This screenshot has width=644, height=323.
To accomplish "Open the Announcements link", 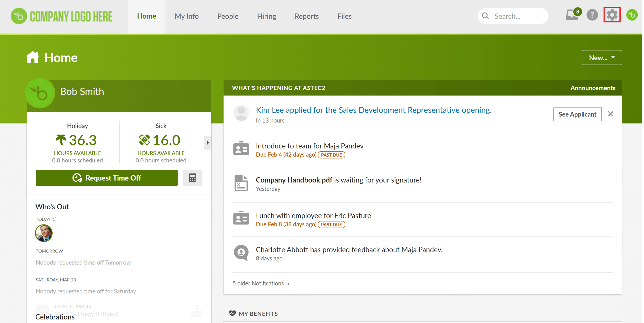I will (x=592, y=88).
